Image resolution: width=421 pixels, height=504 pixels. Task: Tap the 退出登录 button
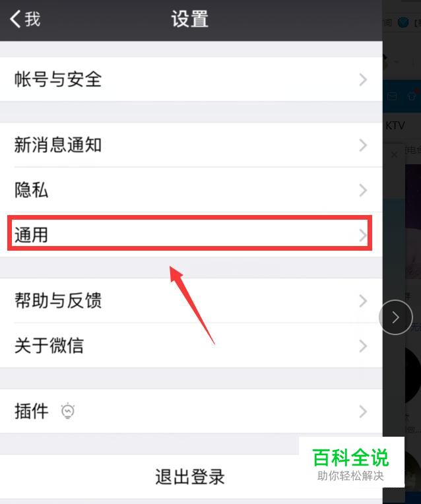click(x=190, y=477)
